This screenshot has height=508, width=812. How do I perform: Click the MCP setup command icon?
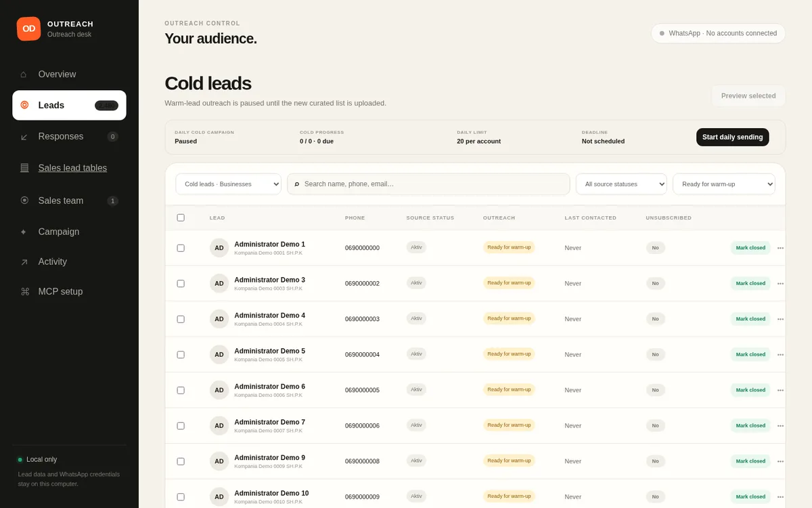[x=25, y=291]
